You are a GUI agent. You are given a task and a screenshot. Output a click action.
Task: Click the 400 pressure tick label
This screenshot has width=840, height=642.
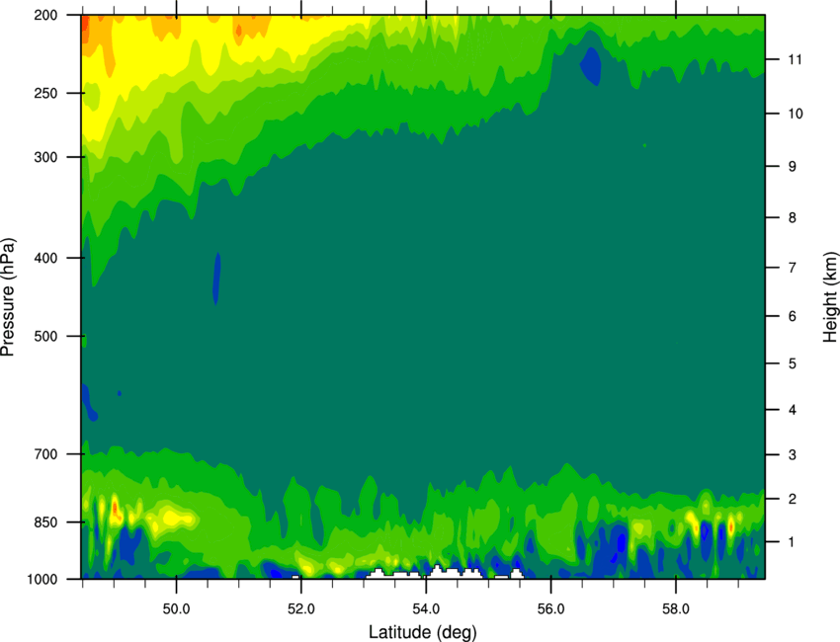pyautogui.click(x=45, y=258)
